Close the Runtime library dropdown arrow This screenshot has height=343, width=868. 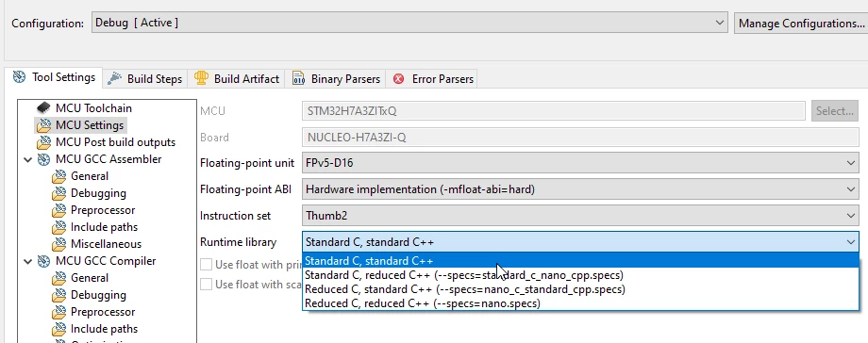click(x=850, y=242)
